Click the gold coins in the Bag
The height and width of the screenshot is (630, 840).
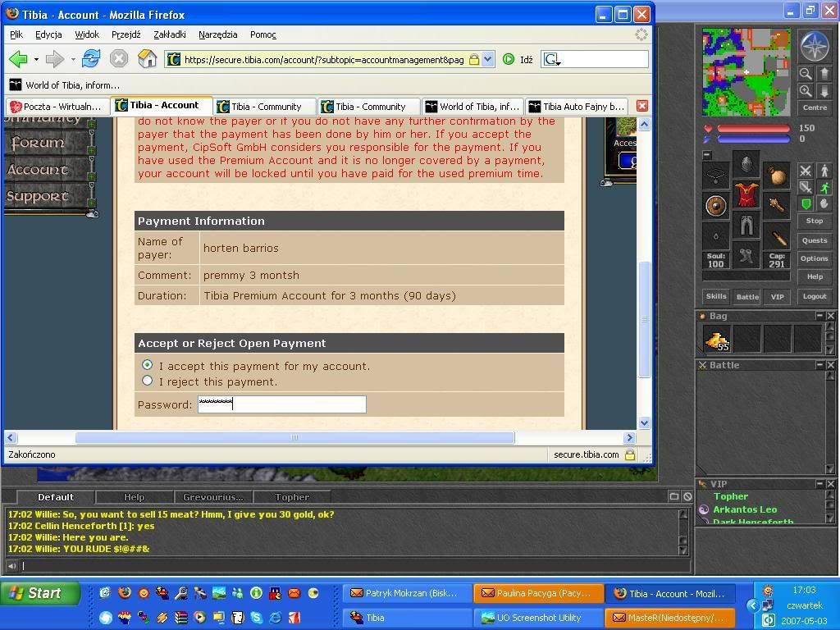(x=717, y=340)
